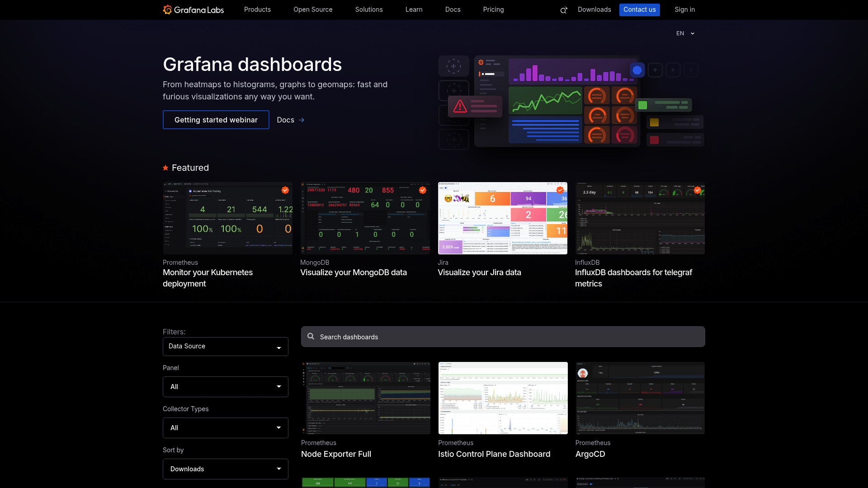The height and width of the screenshot is (488, 868).
Task: Click the verified badge on the MongoDB dashboard
Action: pos(423,190)
